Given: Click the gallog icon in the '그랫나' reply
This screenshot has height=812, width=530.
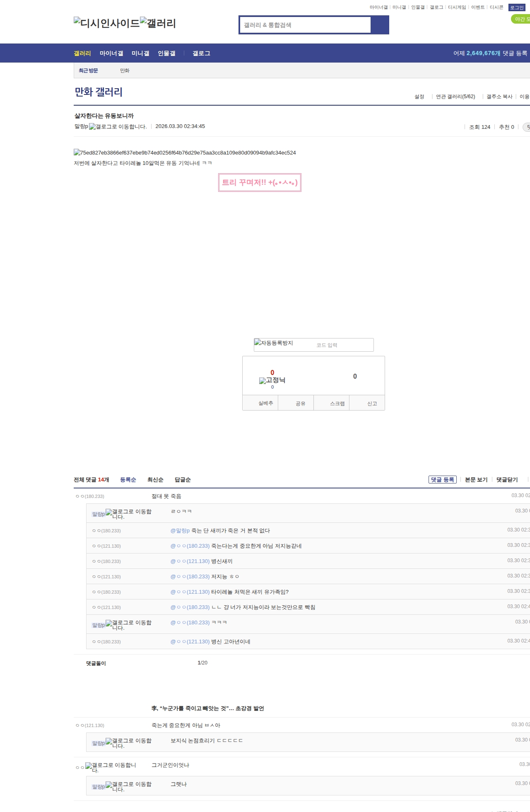Looking at the screenshot, I should [129, 787].
